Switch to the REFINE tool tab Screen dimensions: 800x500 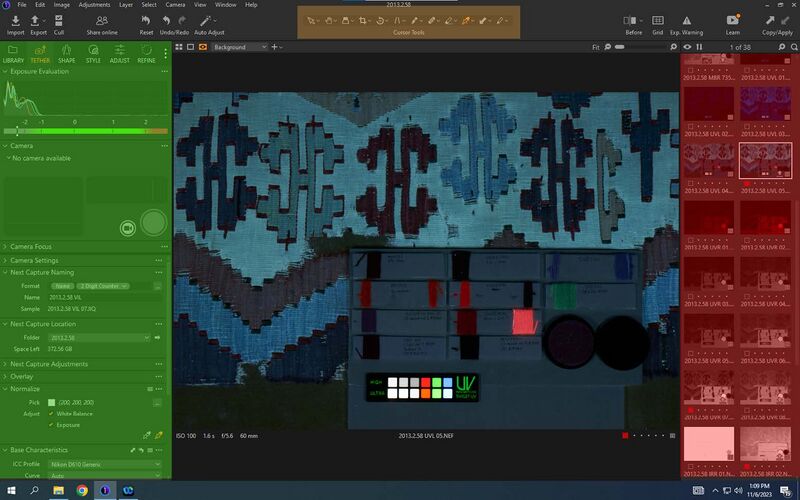click(x=146, y=54)
